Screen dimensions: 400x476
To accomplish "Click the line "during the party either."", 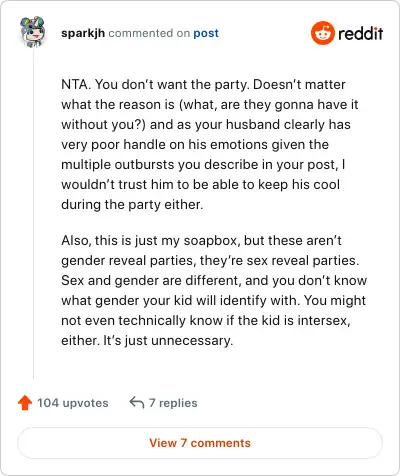I will pos(132,205).
